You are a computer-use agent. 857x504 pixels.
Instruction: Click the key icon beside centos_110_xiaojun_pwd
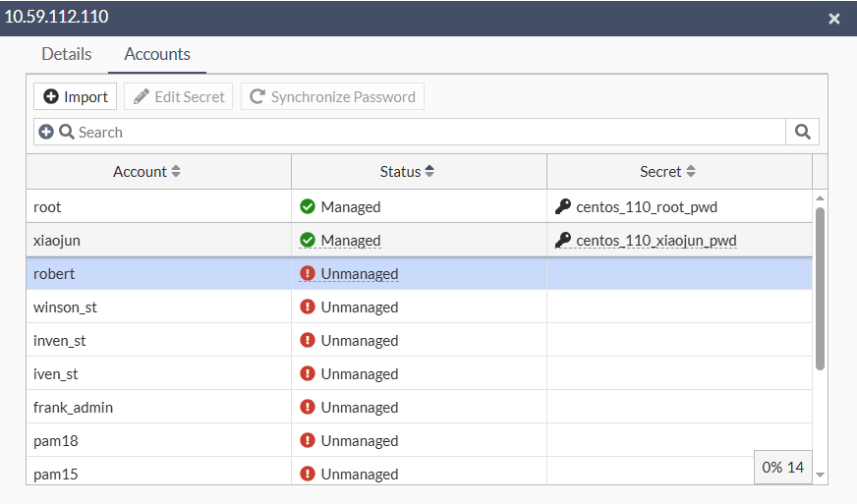pos(563,240)
